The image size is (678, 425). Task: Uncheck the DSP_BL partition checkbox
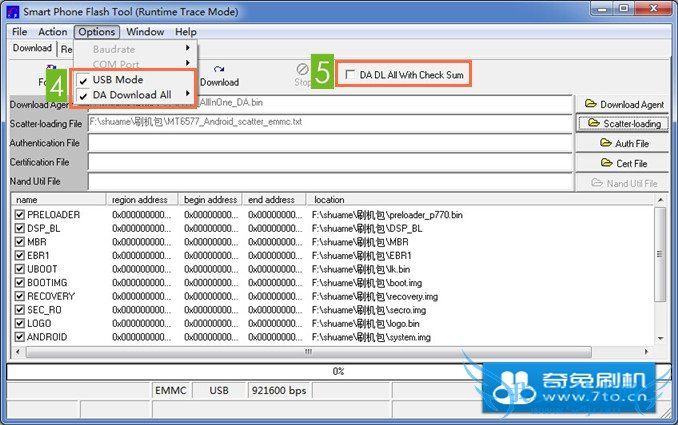pos(19,228)
